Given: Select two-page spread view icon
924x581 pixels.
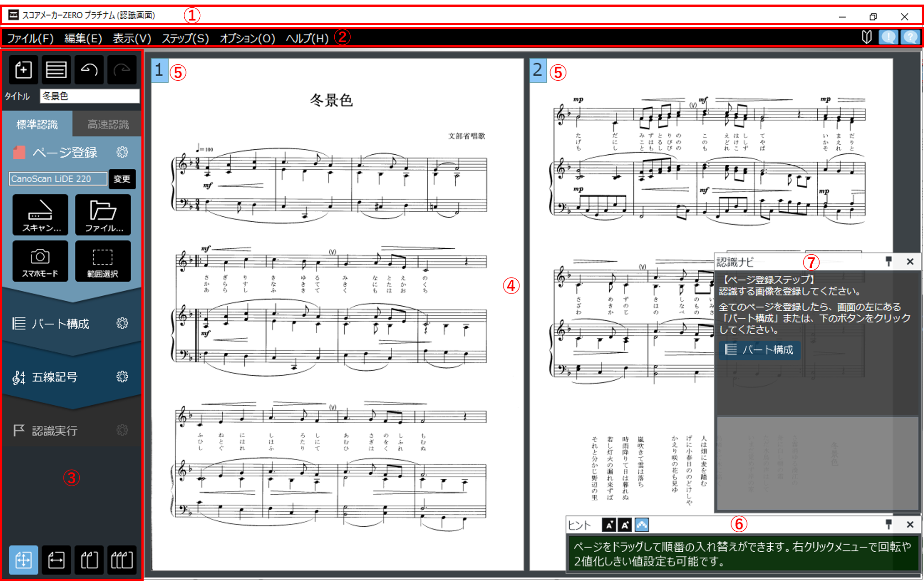Looking at the screenshot, I should [x=89, y=560].
